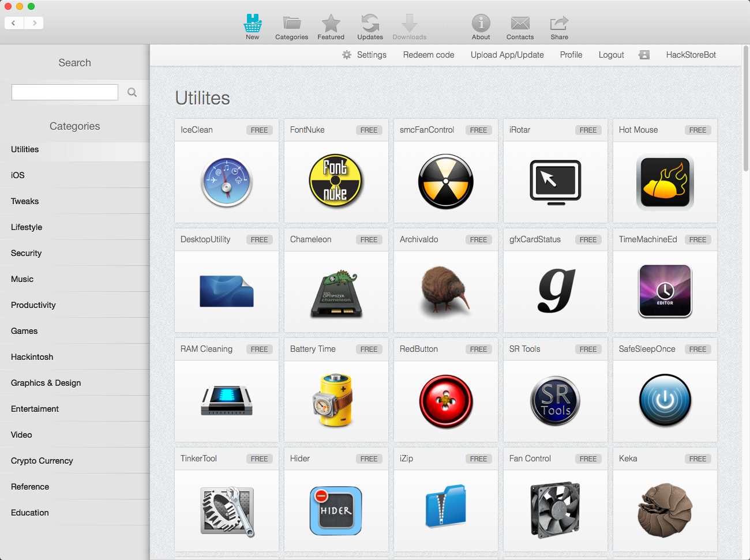This screenshot has height=560, width=750.
Task: Select the iOS category
Action: pyautogui.click(x=75, y=175)
